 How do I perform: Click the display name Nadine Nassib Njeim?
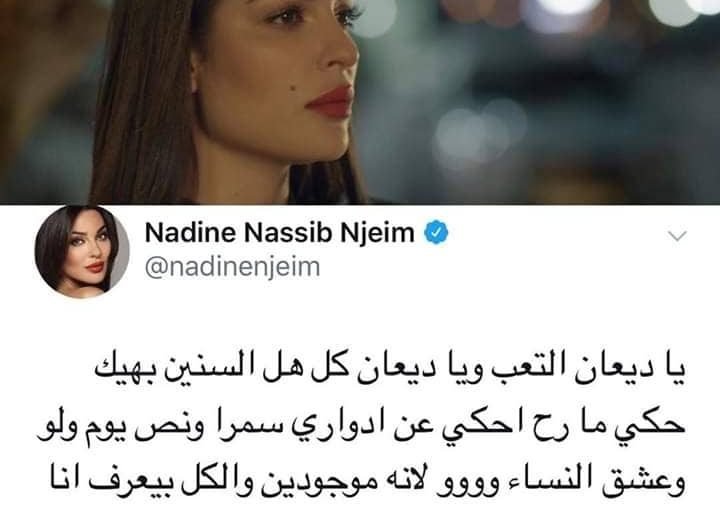point(280,233)
